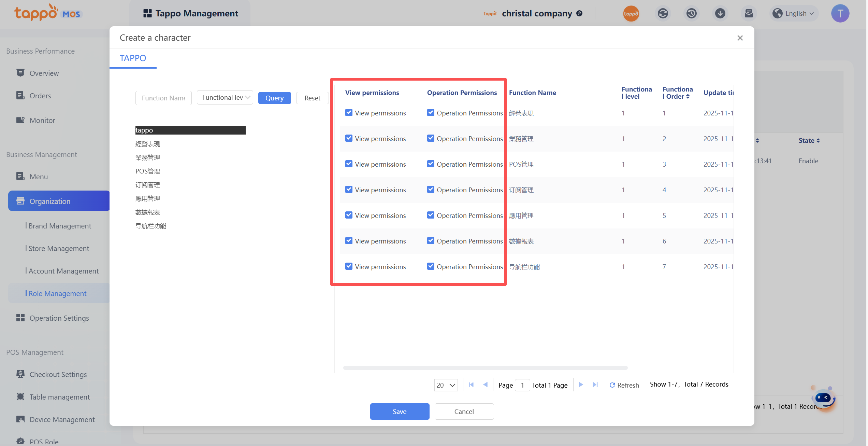Open the chatbot assistant robot icon

coord(824,398)
